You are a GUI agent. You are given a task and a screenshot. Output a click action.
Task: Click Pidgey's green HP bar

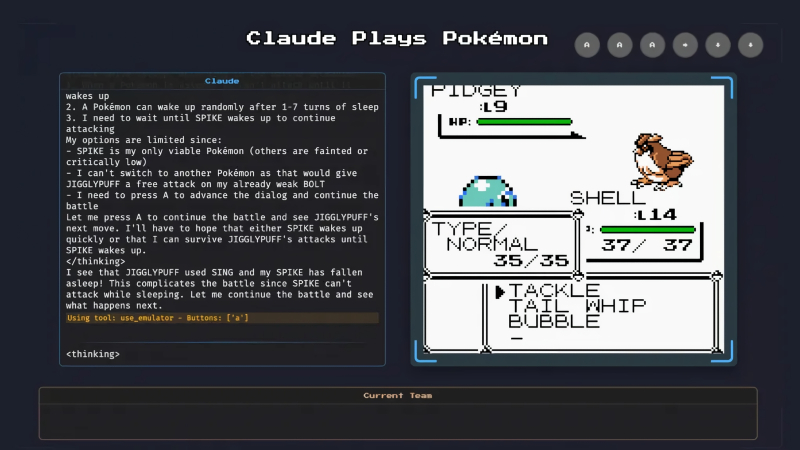pos(523,122)
